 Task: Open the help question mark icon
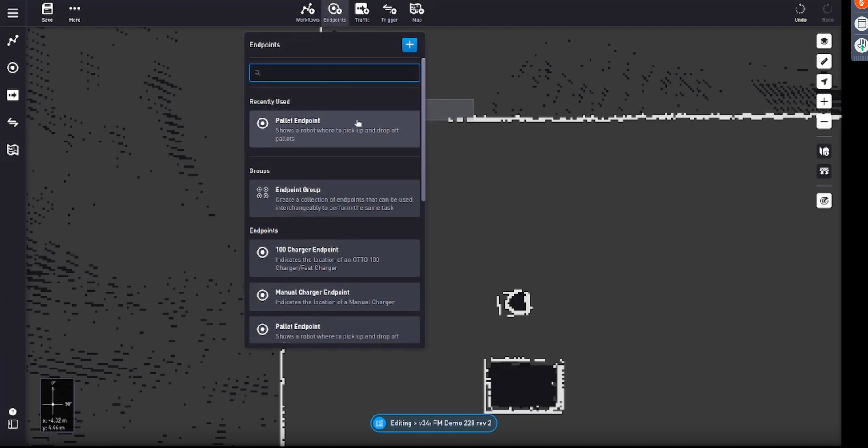(x=13, y=412)
